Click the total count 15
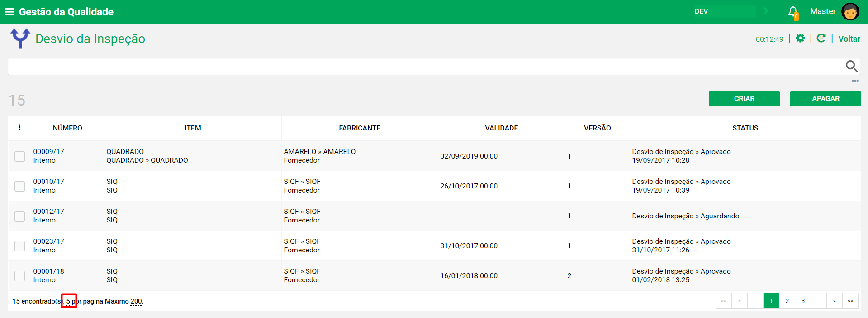Image resolution: width=868 pixels, height=318 pixels. coord(17,100)
